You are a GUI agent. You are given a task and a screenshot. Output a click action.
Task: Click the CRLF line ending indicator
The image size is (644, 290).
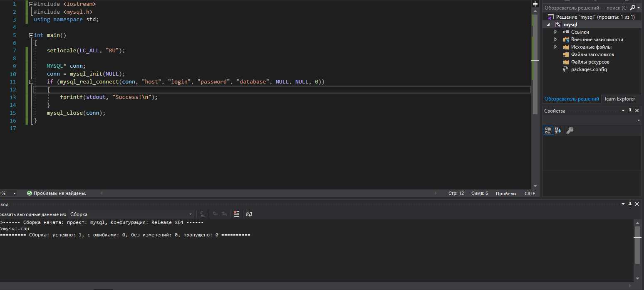click(x=530, y=194)
